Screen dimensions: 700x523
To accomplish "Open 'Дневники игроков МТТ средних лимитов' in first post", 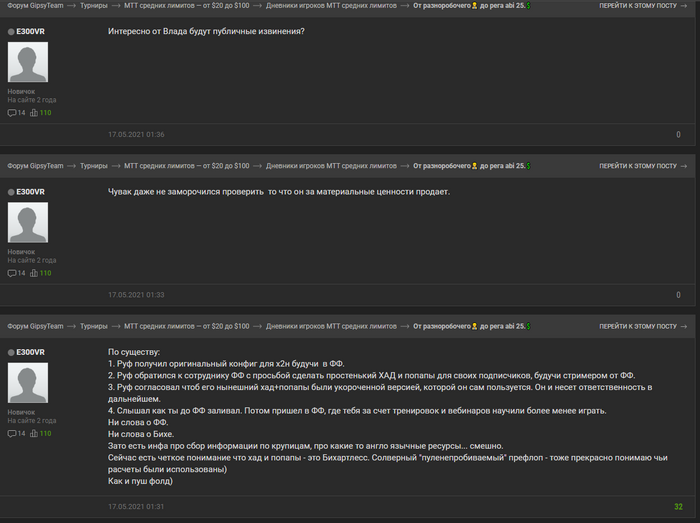I will [331, 6].
